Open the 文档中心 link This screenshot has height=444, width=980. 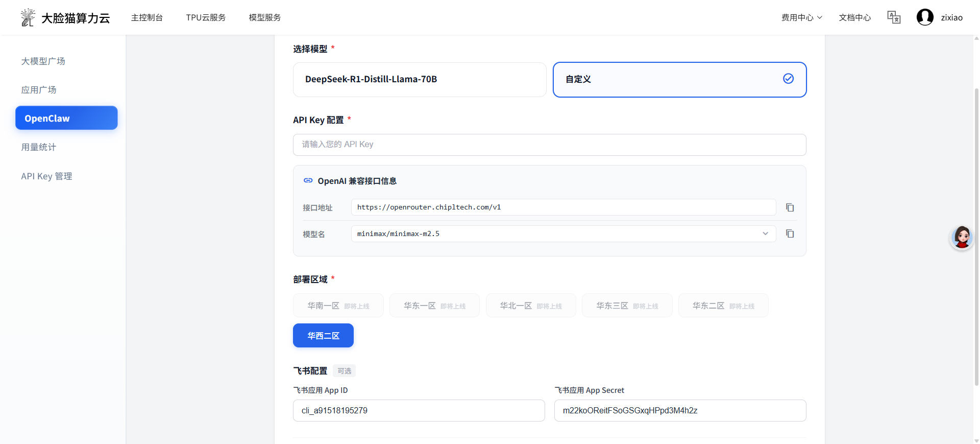854,17
